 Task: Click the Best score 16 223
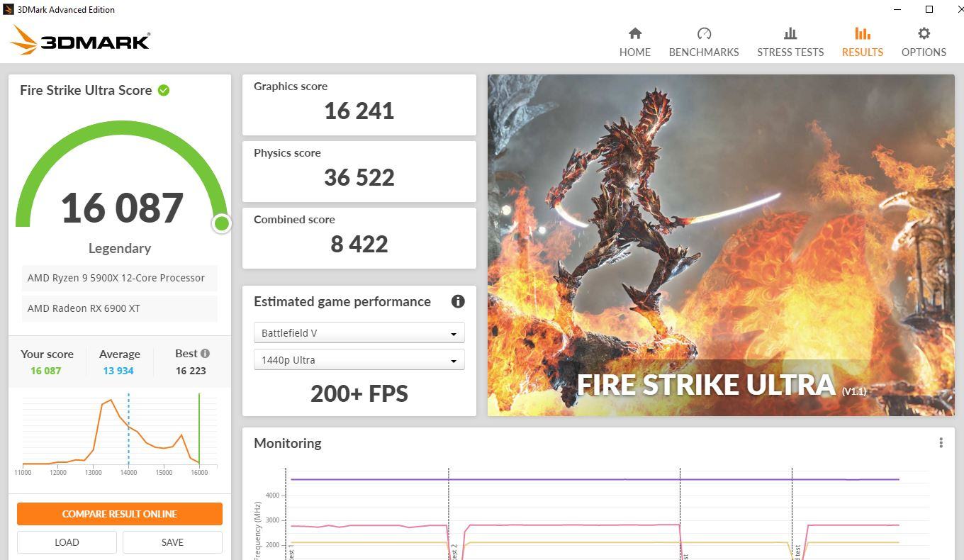pos(191,371)
